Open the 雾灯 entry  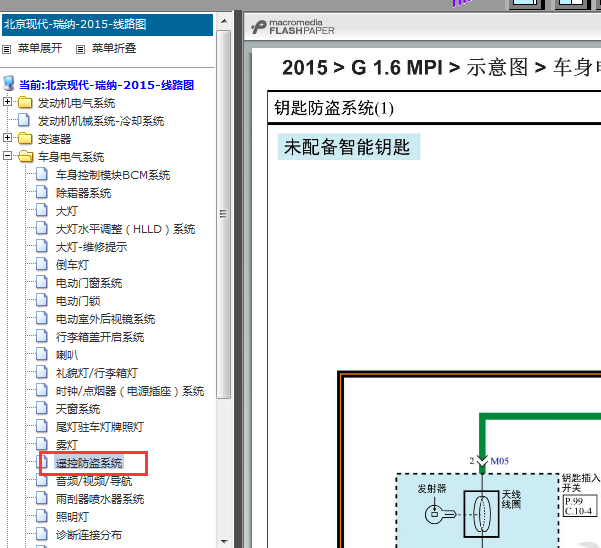pos(67,445)
